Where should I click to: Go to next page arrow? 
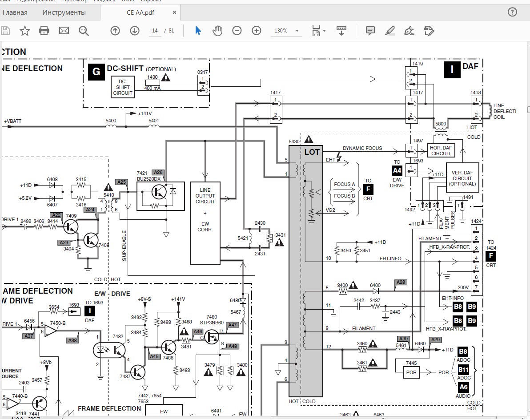point(135,31)
